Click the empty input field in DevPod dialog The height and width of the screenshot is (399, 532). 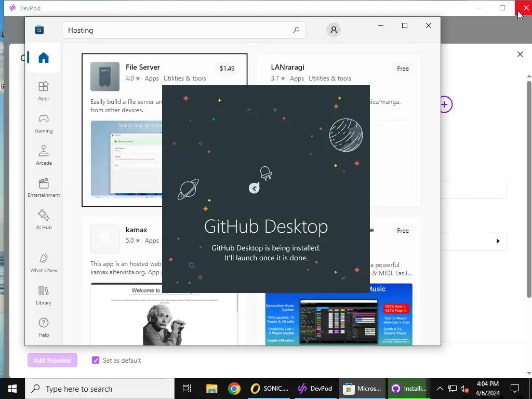pos(474,190)
